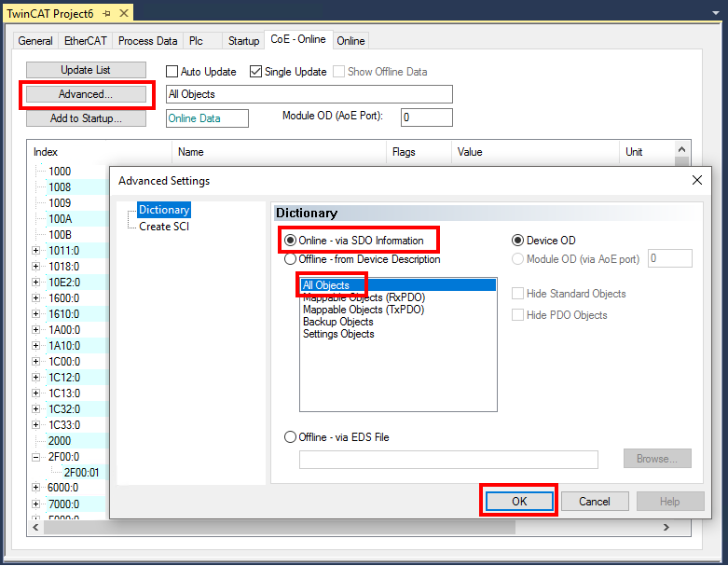728x566 pixels.
Task: Click the All Objects filter field
Action: click(x=309, y=94)
